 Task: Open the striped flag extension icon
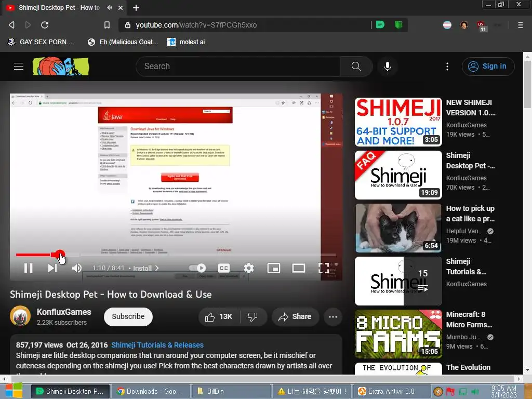(x=447, y=25)
